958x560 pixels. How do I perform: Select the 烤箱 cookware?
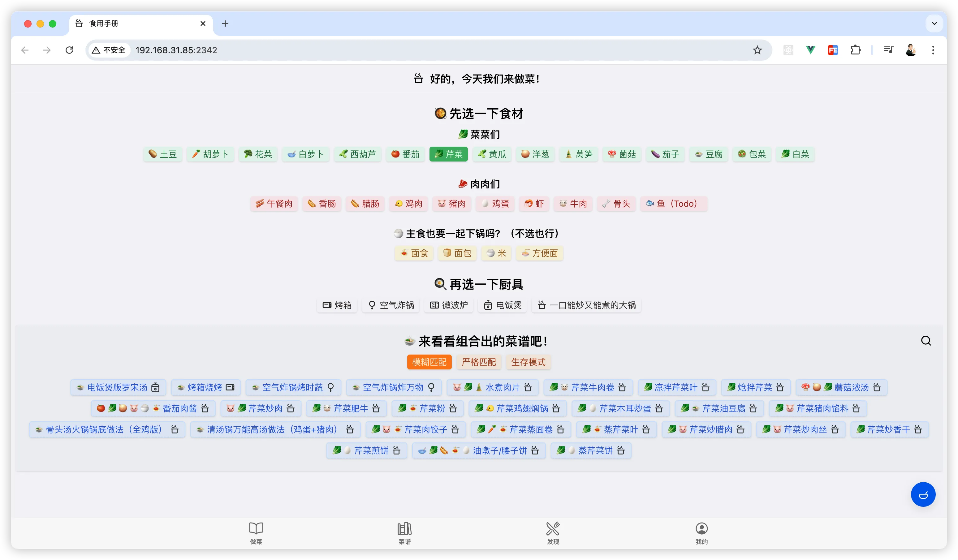(337, 305)
